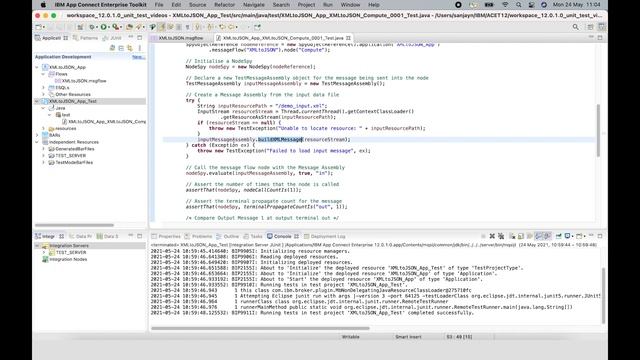Collapse the XMLtoJSON_App project tree node
This screenshot has height=360, width=640.
click(37, 67)
